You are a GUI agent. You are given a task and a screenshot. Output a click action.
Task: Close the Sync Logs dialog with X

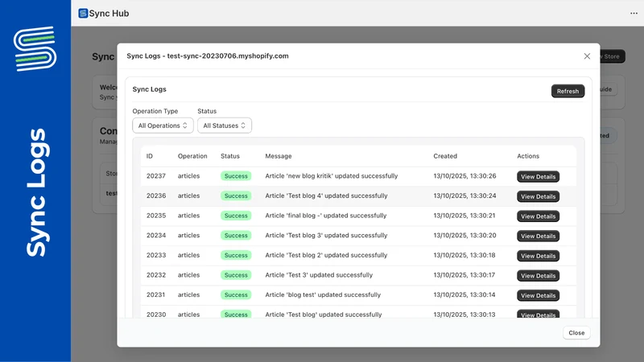point(587,56)
